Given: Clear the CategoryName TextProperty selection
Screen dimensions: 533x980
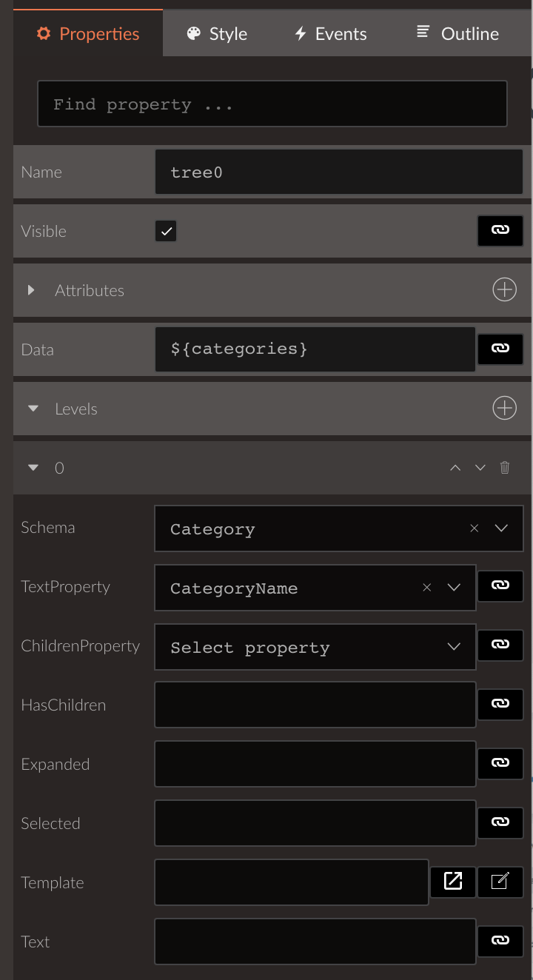Looking at the screenshot, I should point(427,588).
